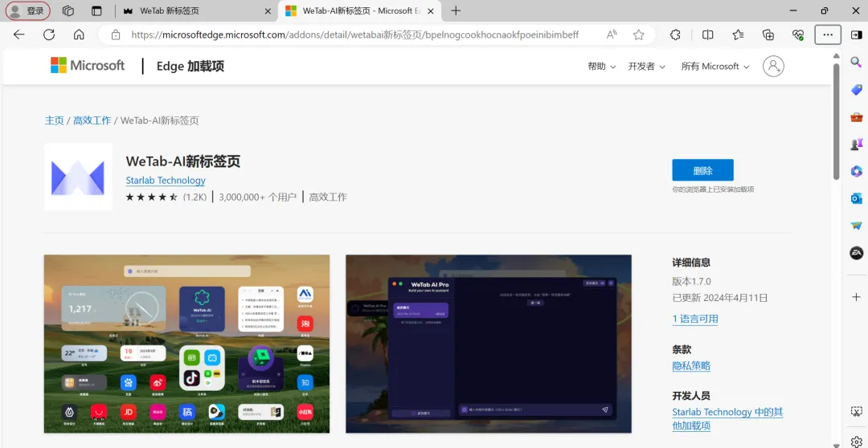The width and height of the screenshot is (868, 448).
Task: Select the WeTab-AI新标签页 Microsoft Edge tab
Action: tap(358, 11)
